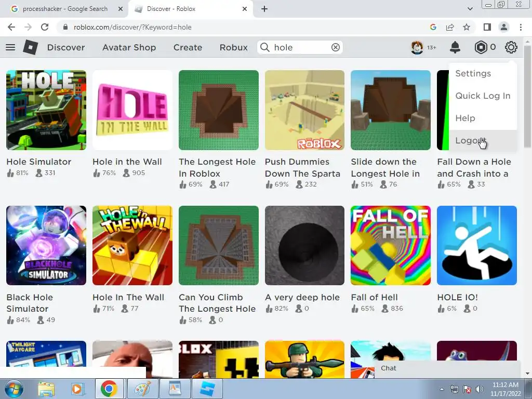Open Windows Explorer from the taskbar
The width and height of the screenshot is (532, 399).
click(x=46, y=389)
